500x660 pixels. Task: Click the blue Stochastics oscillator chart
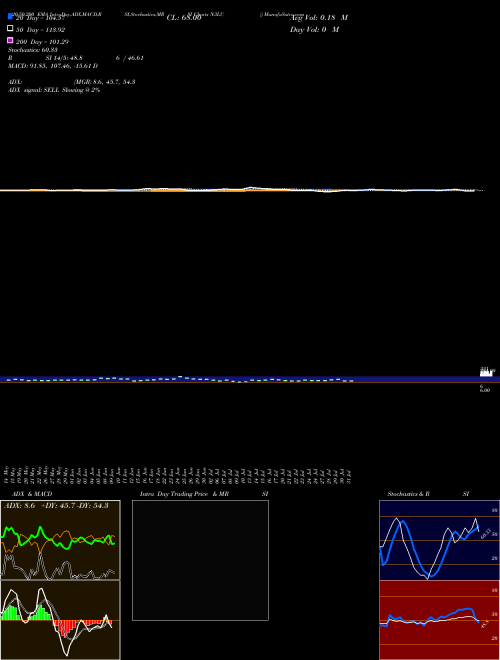pos(439,540)
